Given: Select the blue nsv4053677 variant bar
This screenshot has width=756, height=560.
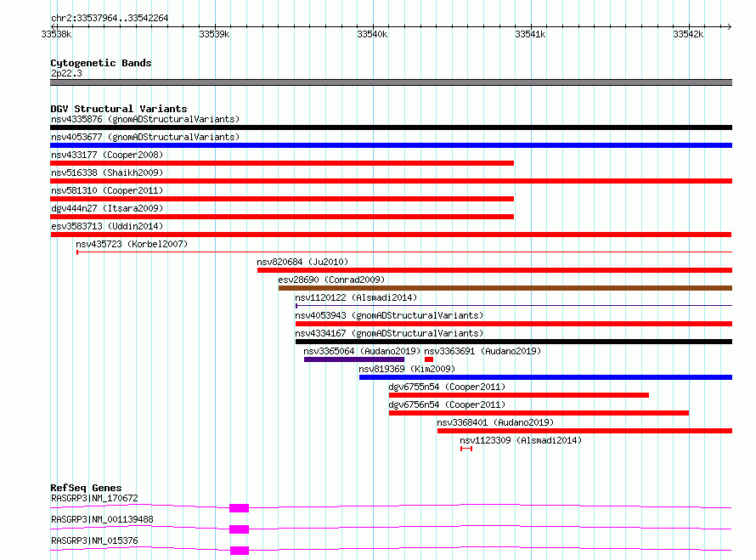Looking at the screenshot, I should 391,145.
